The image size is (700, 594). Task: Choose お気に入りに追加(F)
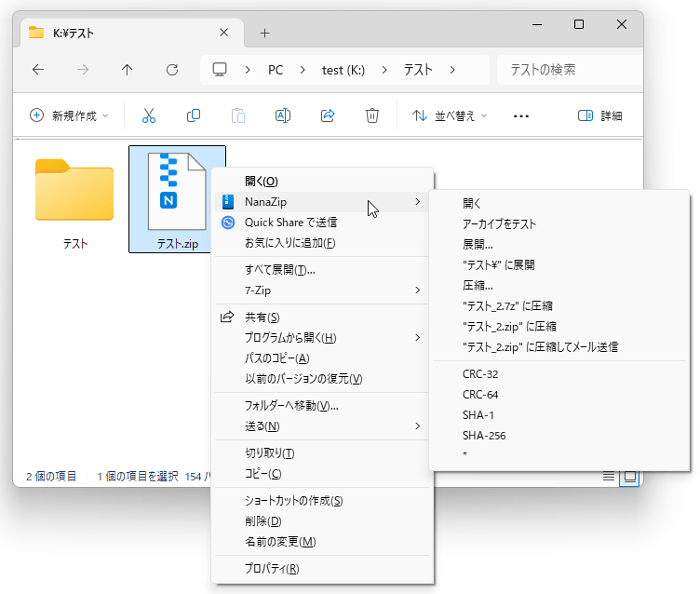tap(322, 243)
